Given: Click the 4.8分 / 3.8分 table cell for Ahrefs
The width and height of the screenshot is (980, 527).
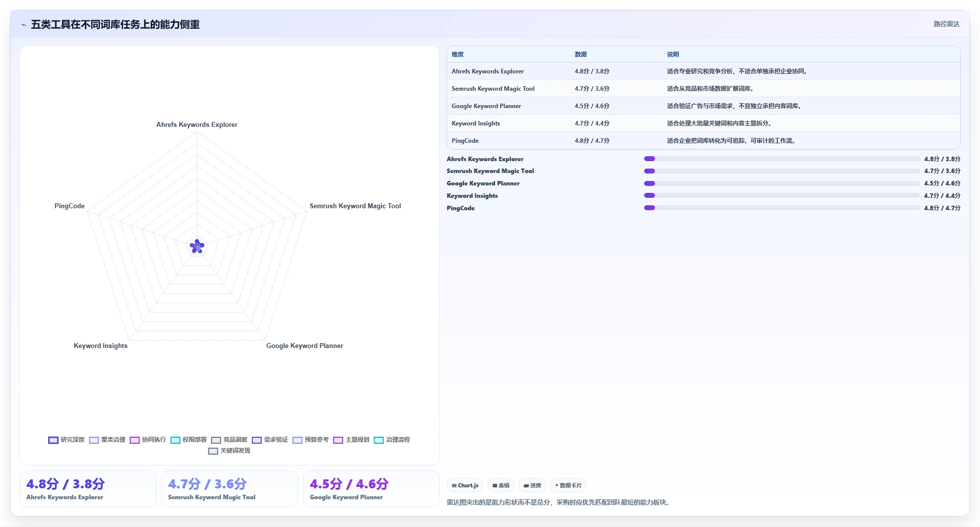Looking at the screenshot, I should pos(592,71).
